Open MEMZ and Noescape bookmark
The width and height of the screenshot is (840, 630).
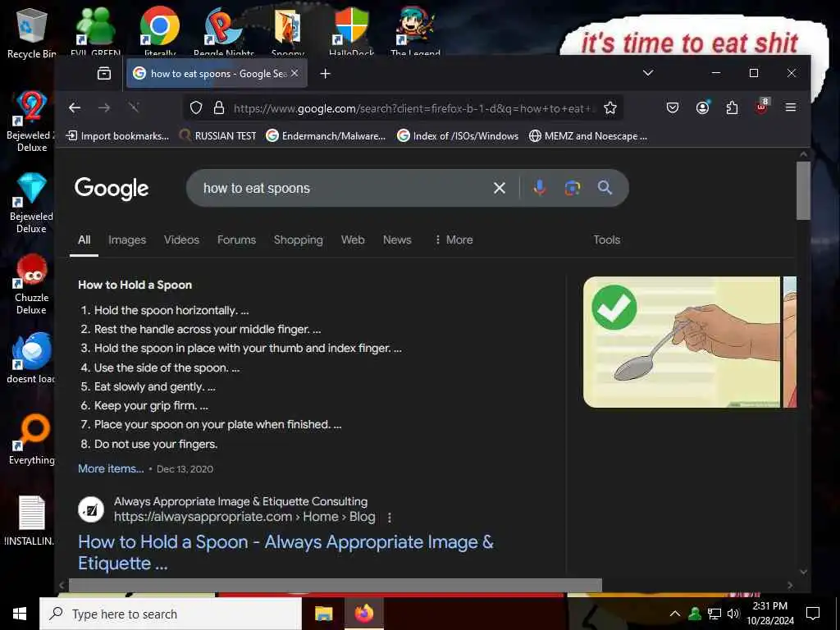587,136
